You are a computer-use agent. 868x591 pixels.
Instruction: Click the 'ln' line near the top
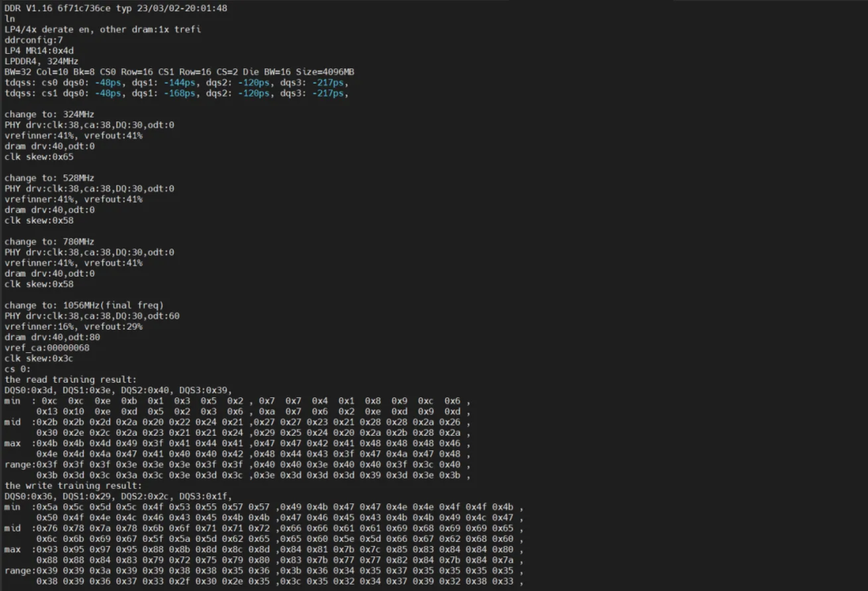coord(10,18)
